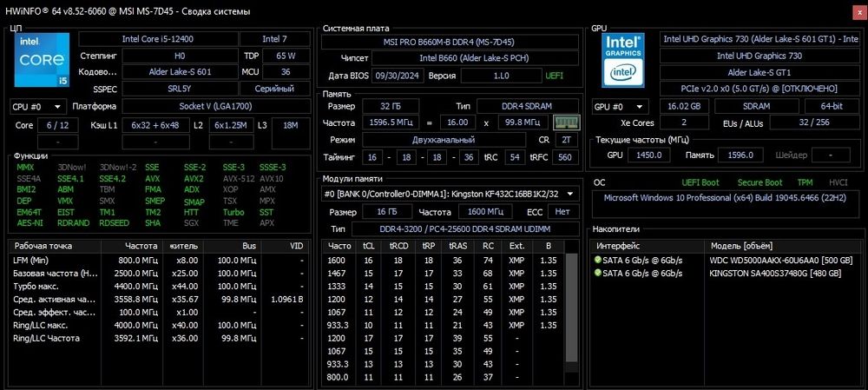Click the MSI PRO B660M-B DDR4 motherboard field
The width and height of the screenshot is (868, 390).
450,42
